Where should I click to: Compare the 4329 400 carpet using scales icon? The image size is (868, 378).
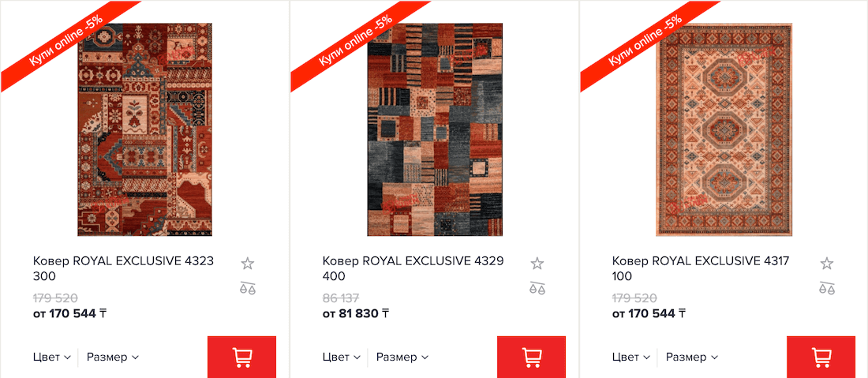(537, 288)
